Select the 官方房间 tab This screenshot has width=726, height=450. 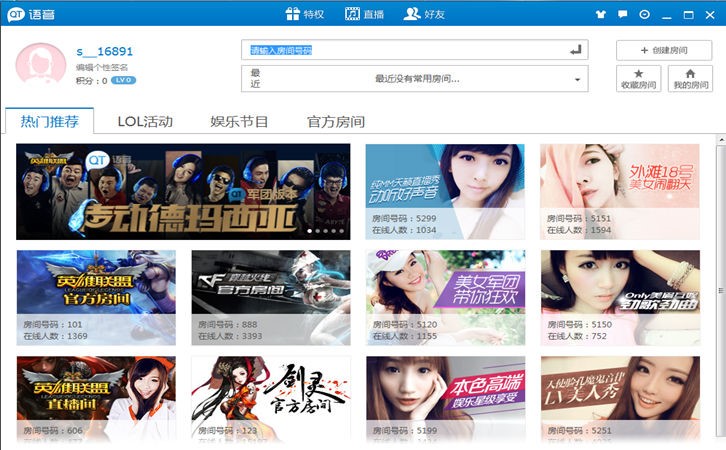click(336, 122)
